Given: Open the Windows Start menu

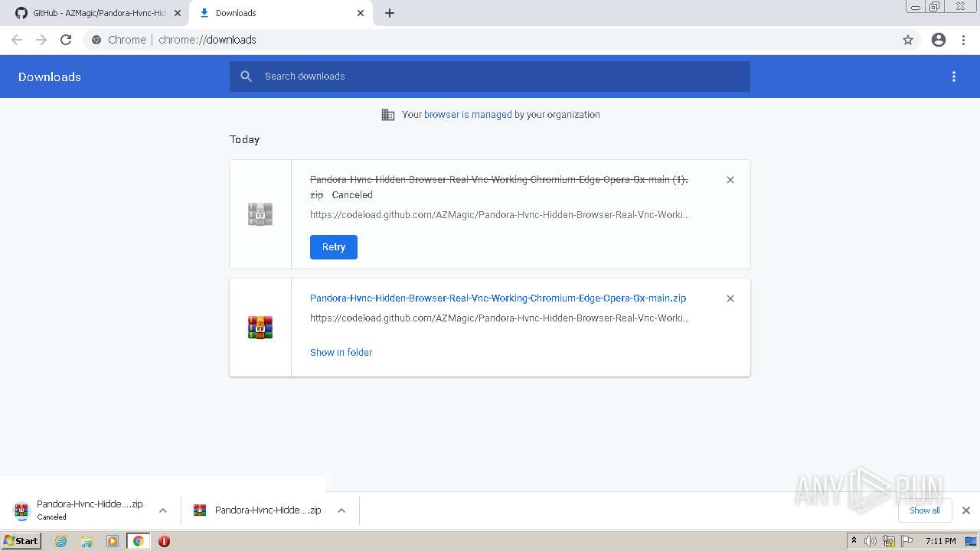Looking at the screenshot, I should (x=21, y=541).
